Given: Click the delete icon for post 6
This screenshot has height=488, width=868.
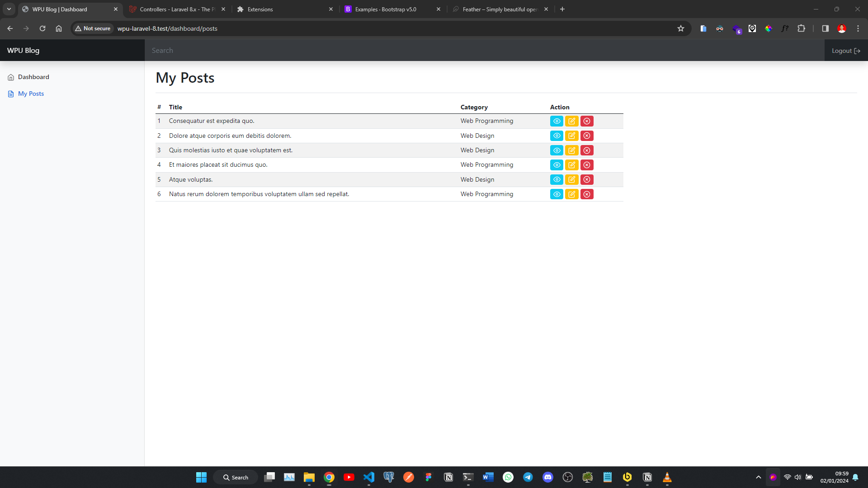Looking at the screenshot, I should 587,194.
